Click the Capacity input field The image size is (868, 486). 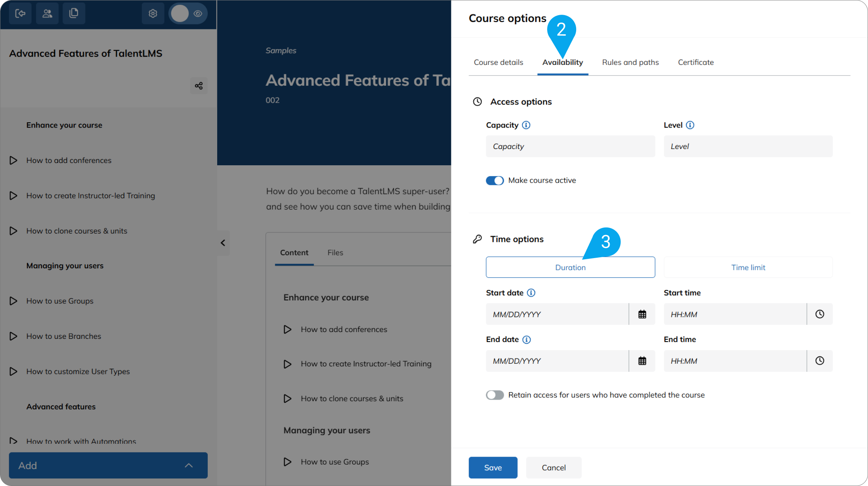click(x=570, y=146)
